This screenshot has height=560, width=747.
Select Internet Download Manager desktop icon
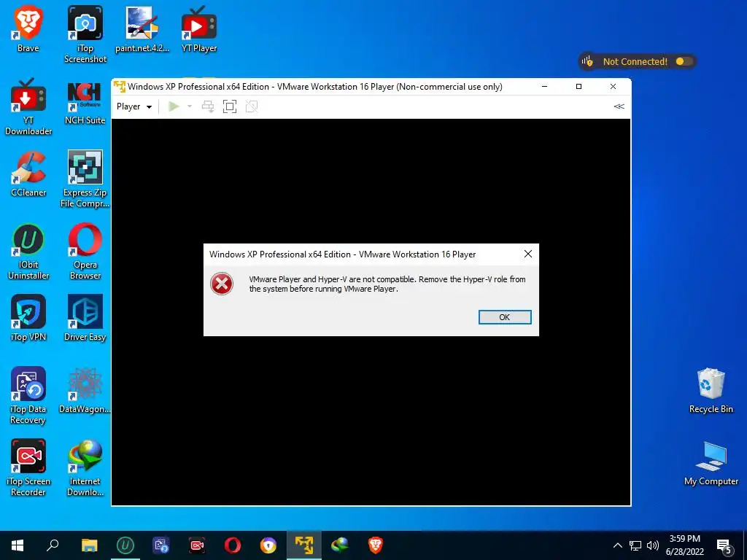click(85, 467)
